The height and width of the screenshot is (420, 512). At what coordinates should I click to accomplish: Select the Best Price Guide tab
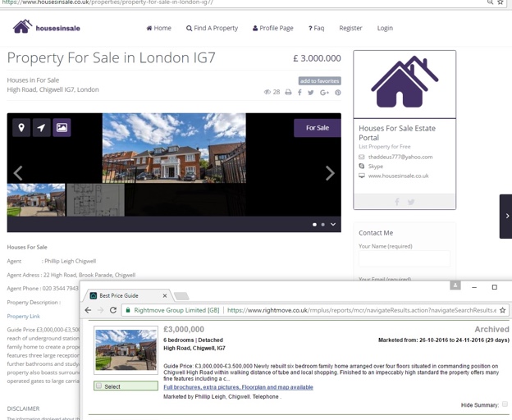128,295
